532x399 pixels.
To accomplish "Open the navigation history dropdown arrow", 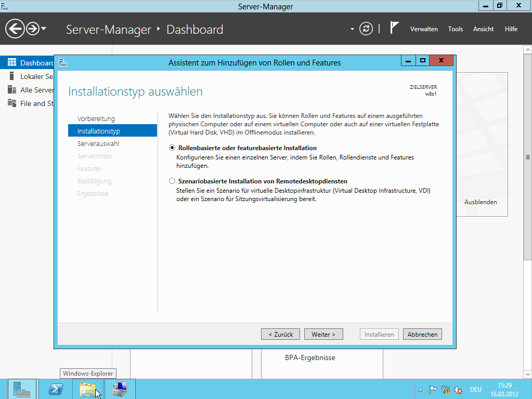I will coord(44,29).
